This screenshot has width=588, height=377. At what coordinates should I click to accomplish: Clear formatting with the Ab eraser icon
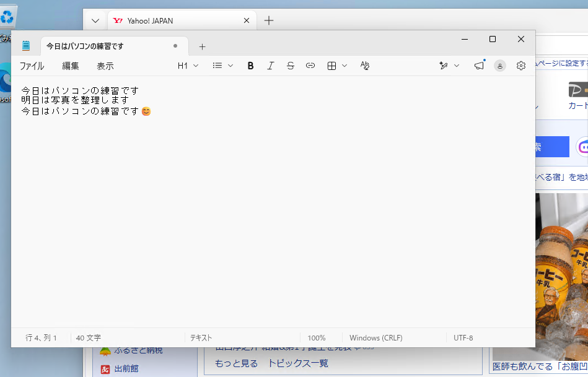click(364, 66)
